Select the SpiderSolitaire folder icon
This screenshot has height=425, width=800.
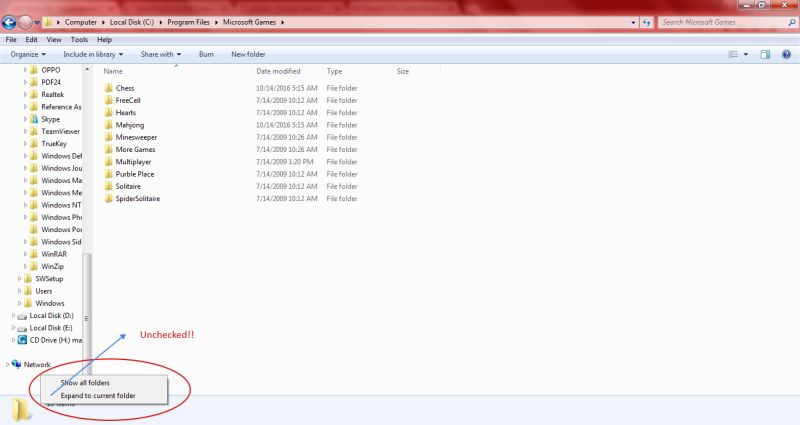click(108, 198)
